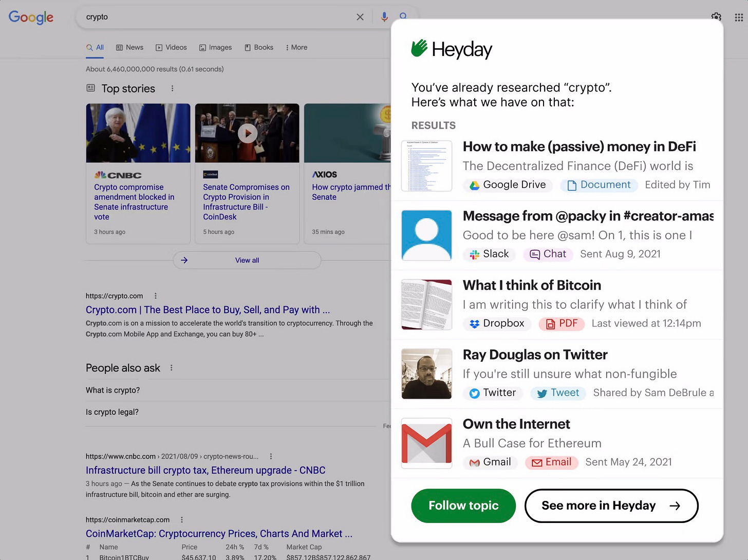Click the Google Drive source tag
This screenshot has width=748, height=560.
pos(508,185)
